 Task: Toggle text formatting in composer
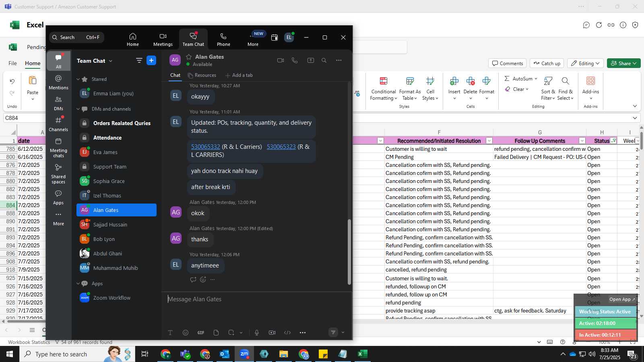coord(170,333)
